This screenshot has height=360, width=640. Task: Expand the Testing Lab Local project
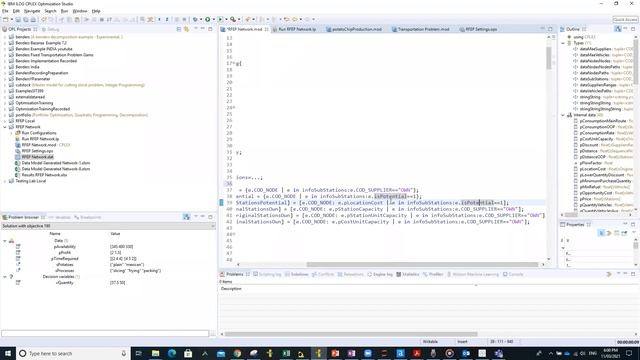coord(5,181)
